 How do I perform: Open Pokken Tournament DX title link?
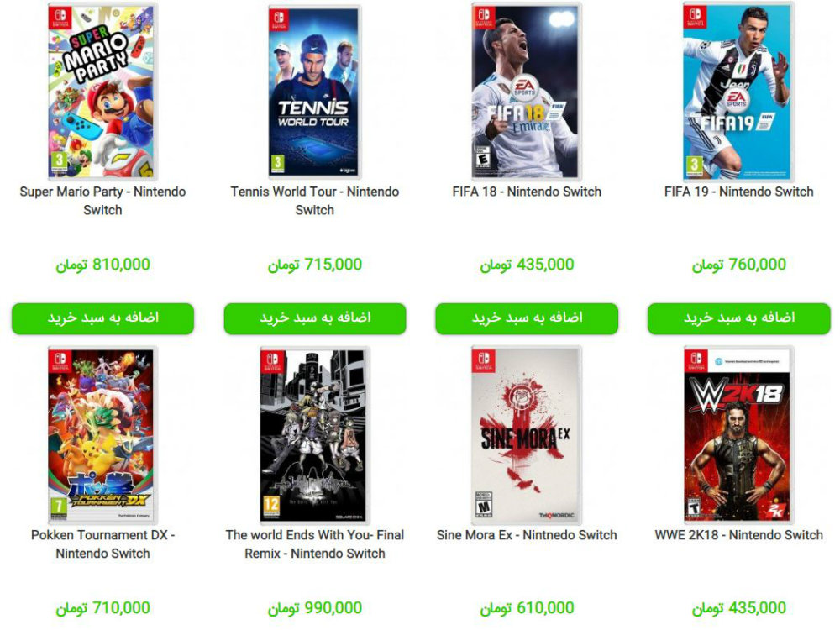pos(102,543)
